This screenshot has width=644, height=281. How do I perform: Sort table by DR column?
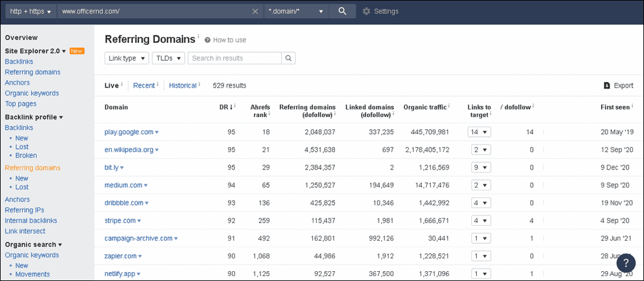225,107
